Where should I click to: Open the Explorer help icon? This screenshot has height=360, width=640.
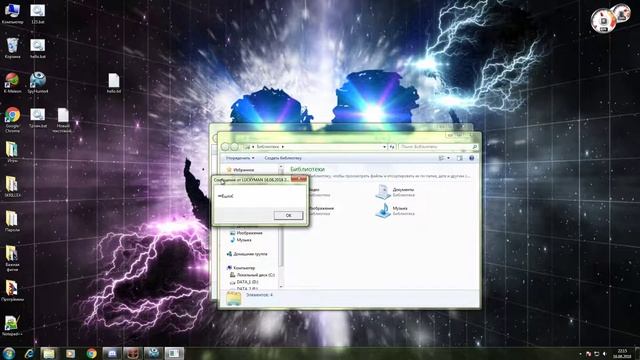click(x=471, y=158)
